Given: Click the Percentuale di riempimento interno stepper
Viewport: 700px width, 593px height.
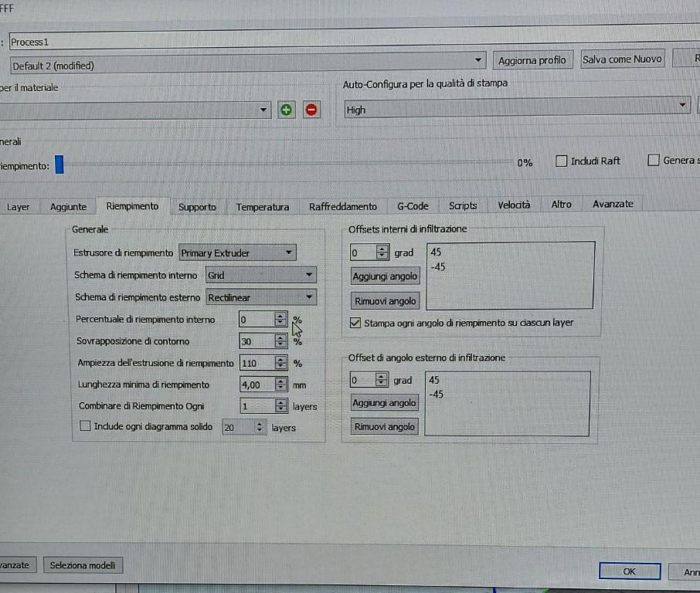Looking at the screenshot, I should point(280,319).
